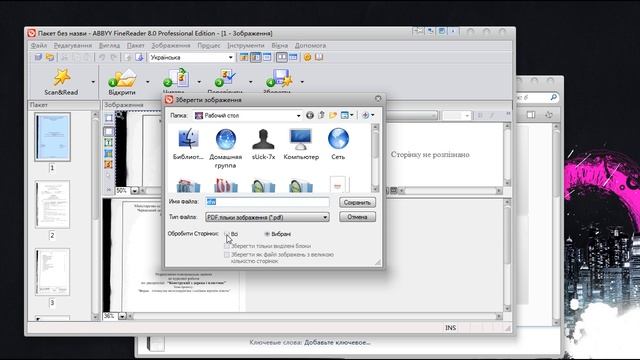Click the Scan&Read wizard star icon
Viewport: 640px width, 360px height.
coord(62,77)
